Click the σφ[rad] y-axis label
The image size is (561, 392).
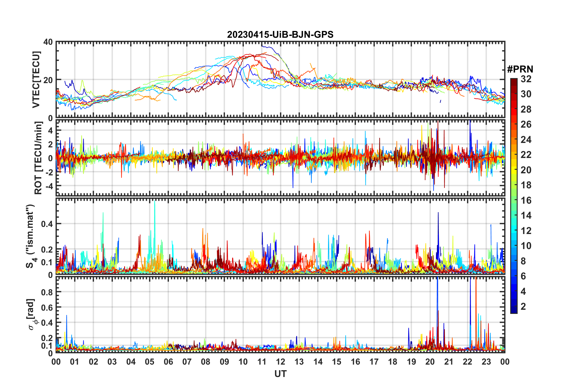[x=32, y=314]
